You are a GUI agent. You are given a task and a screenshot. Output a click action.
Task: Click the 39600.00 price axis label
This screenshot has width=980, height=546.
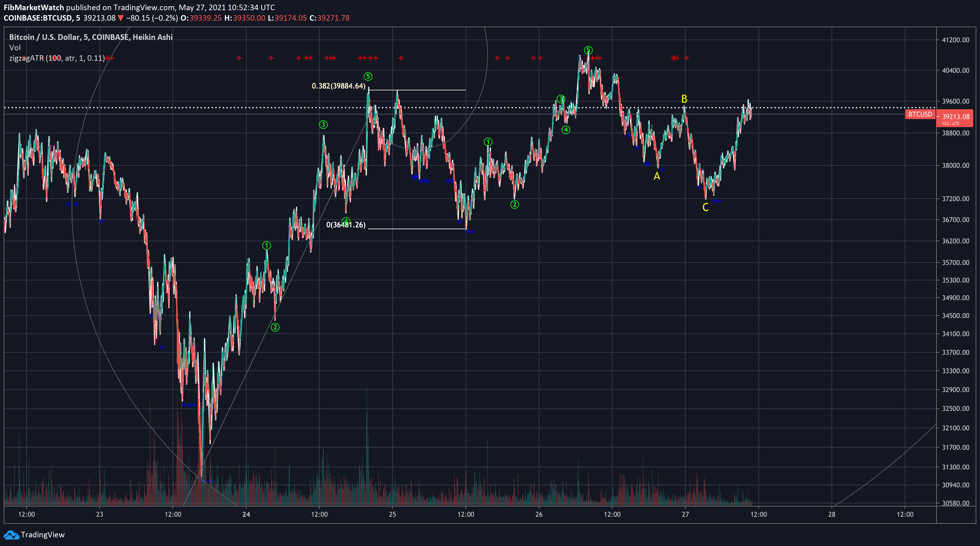[x=956, y=101]
